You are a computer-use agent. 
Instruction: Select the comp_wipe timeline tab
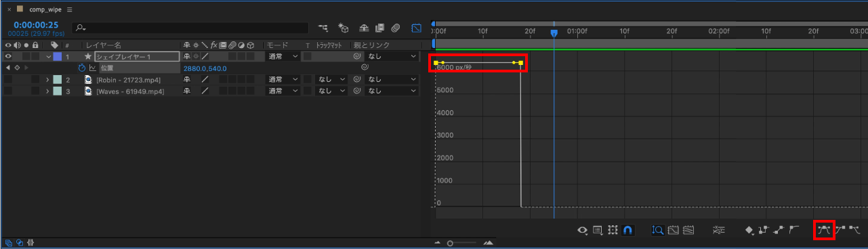[x=45, y=9]
